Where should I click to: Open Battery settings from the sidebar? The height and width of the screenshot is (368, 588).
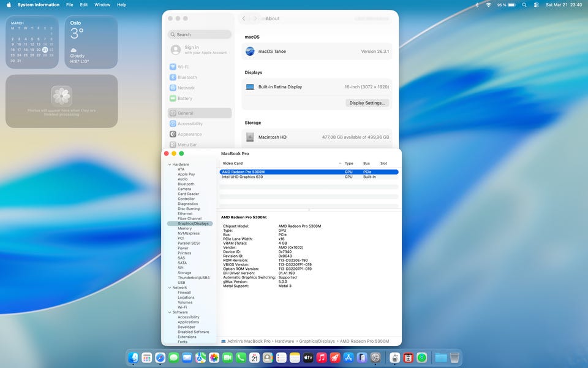(184, 98)
